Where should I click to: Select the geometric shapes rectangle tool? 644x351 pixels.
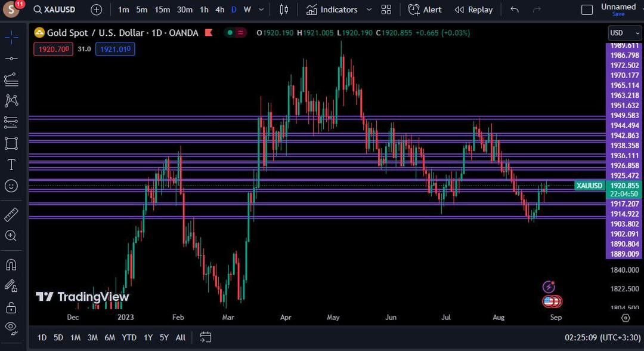coord(11,143)
